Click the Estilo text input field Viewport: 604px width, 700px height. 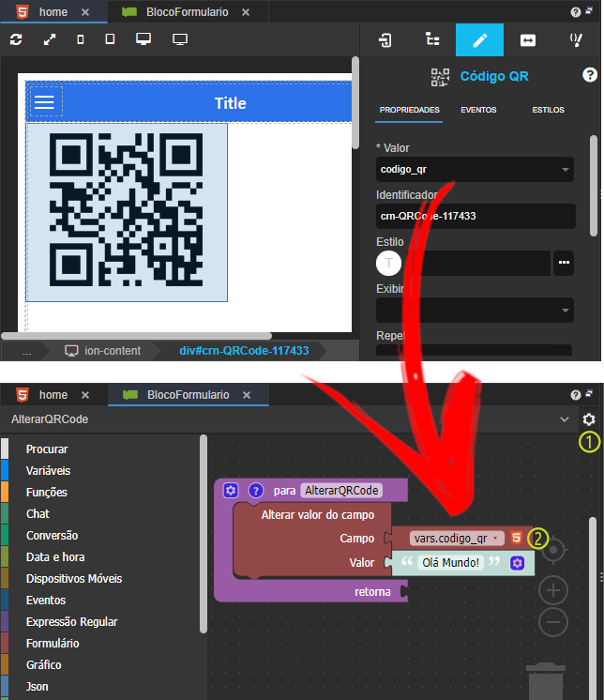[478, 263]
